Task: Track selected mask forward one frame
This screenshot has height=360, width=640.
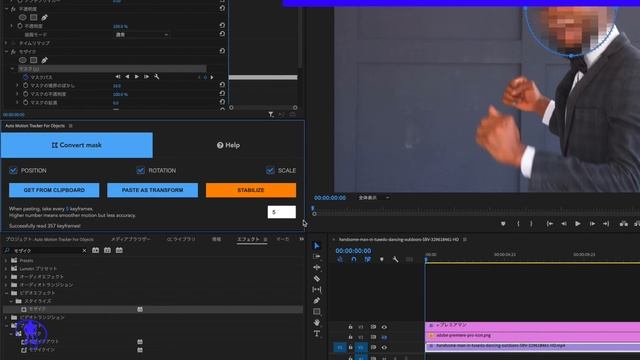Action: 146,77
